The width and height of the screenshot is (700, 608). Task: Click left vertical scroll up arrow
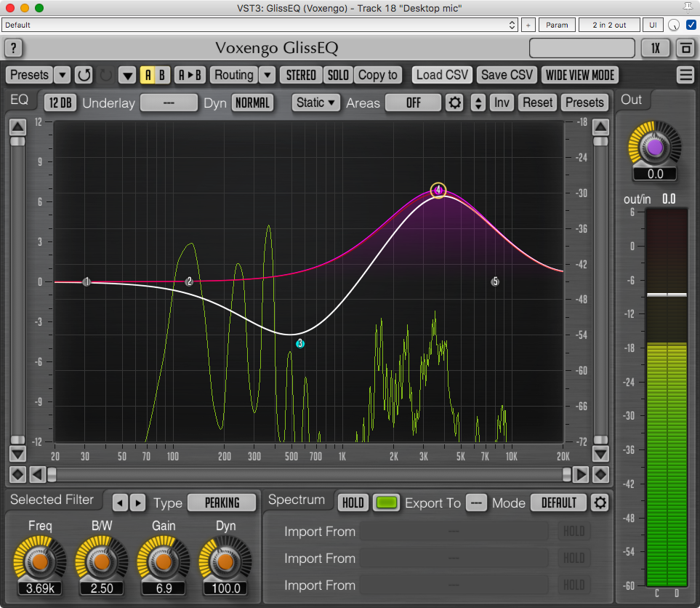pos(18,127)
